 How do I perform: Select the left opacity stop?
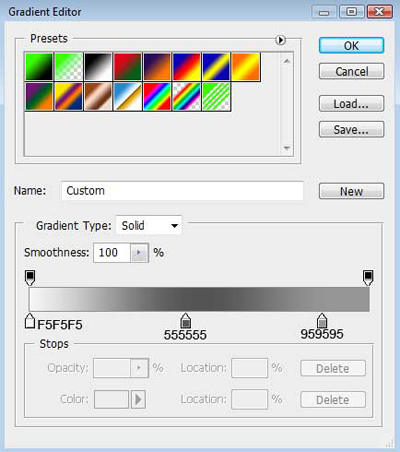pyautogui.click(x=30, y=278)
